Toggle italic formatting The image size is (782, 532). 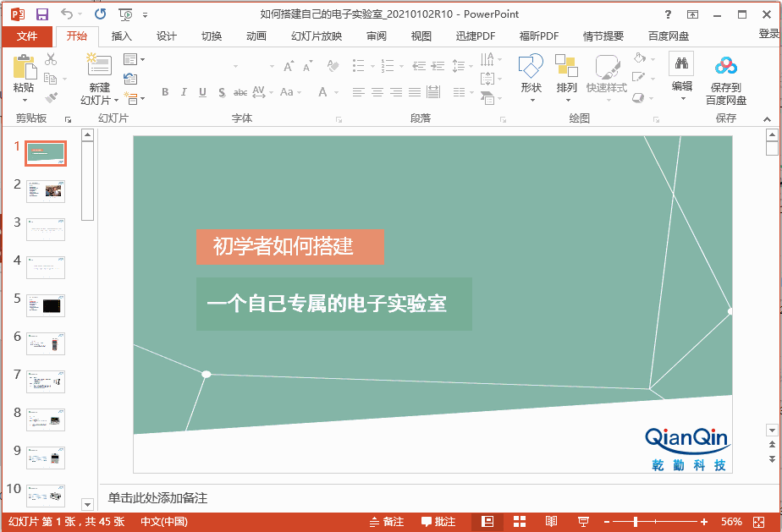pyautogui.click(x=183, y=93)
